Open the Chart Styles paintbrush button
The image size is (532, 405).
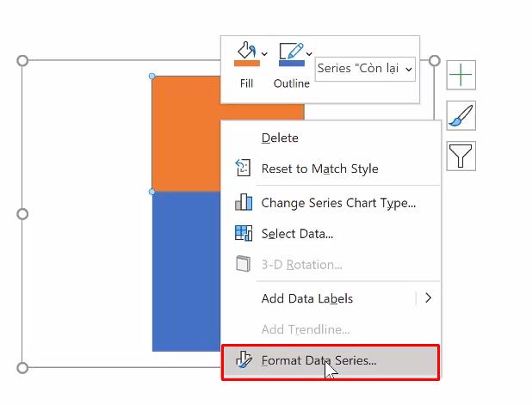click(x=461, y=115)
